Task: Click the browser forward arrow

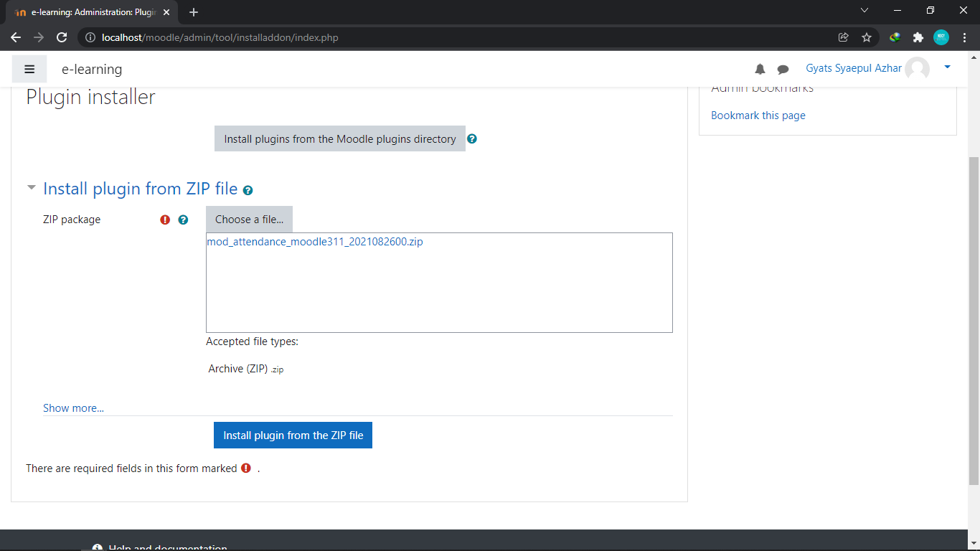Action: coord(39,37)
